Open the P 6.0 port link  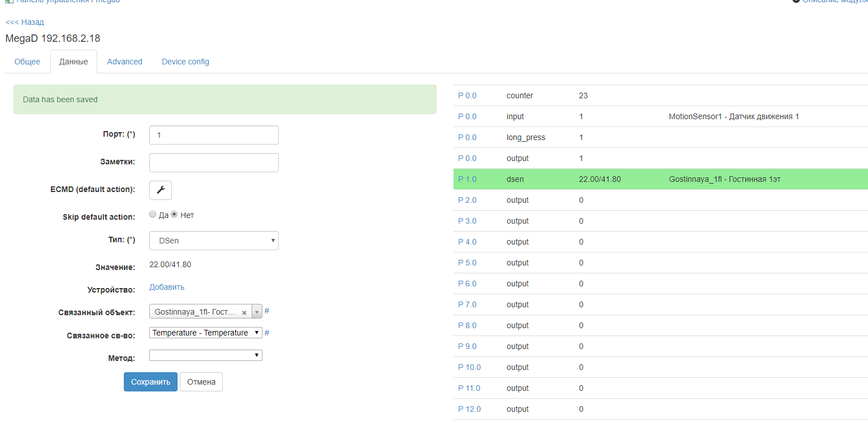(x=467, y=284)
